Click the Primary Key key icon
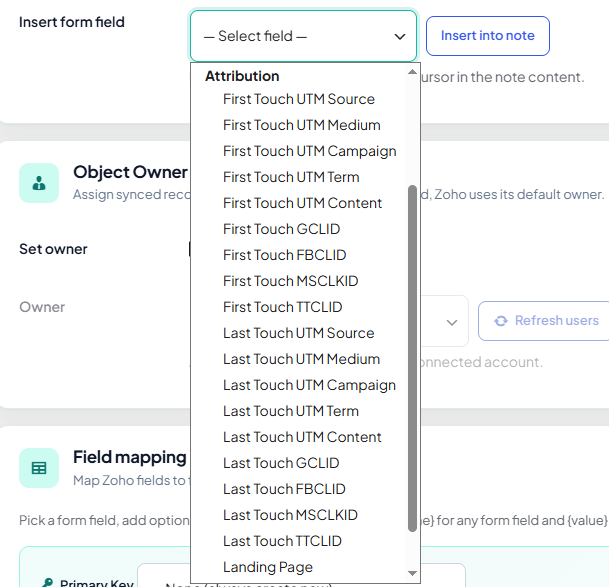Image resolution: width=609 pixels, height=587 pixels. point(47,582)
